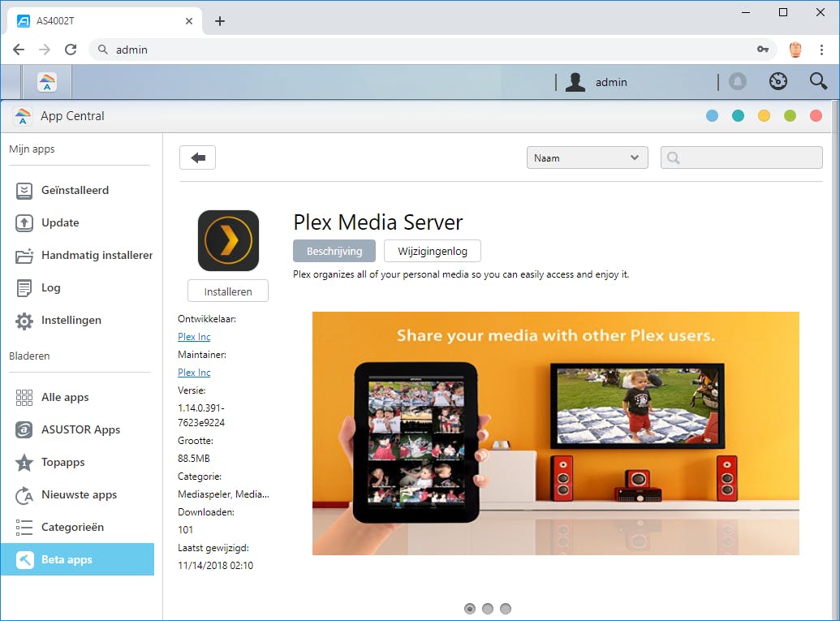Open Geïnstalleerd apps list

point(78,190)
